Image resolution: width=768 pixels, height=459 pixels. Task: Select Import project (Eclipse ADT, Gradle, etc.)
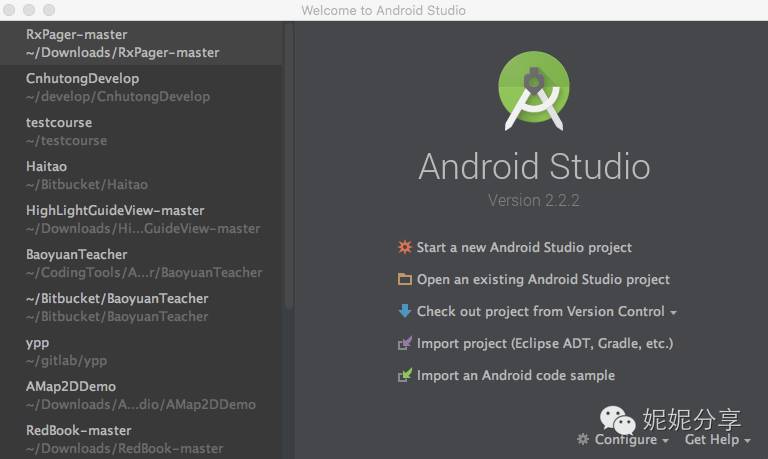pos(545,343)
